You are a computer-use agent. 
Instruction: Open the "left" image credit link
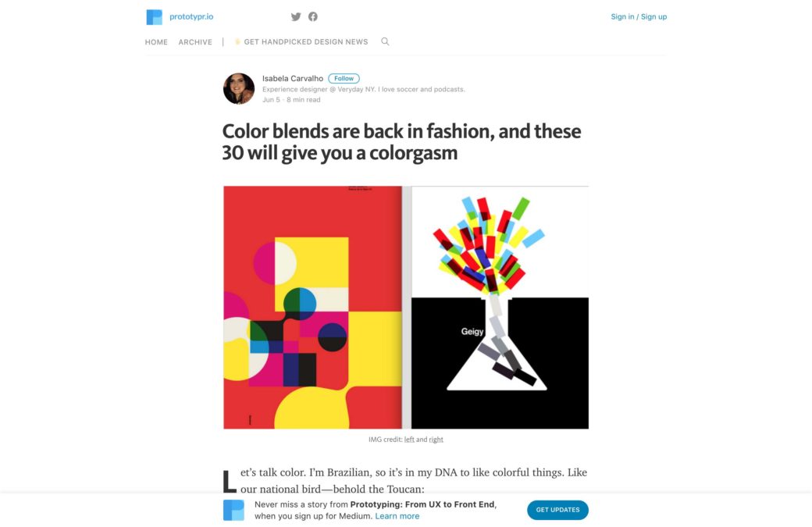(409, 440)
